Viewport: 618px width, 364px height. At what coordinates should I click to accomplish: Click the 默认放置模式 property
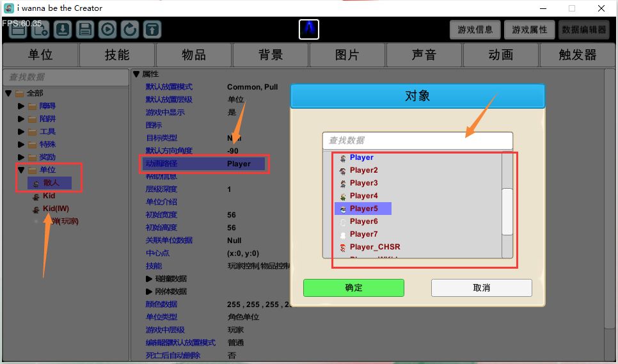169,86
